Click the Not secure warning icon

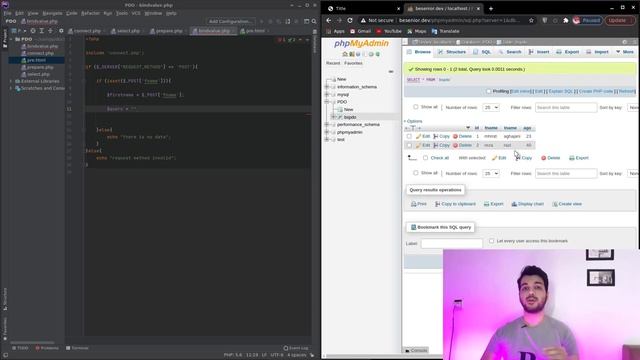tap(362, 20)
